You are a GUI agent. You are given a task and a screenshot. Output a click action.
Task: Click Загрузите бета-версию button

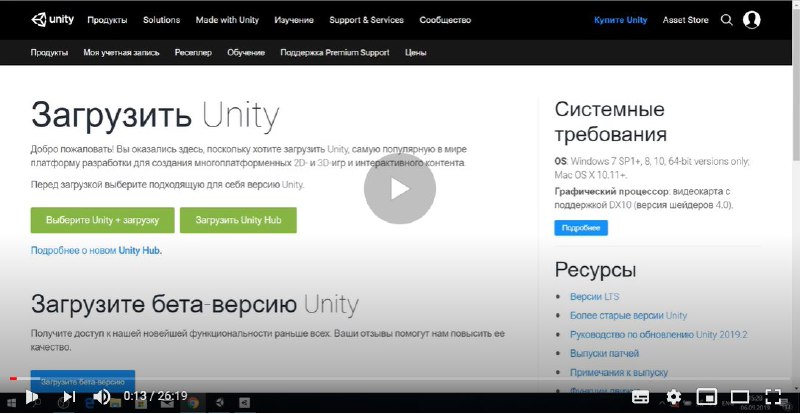(83, 381)
